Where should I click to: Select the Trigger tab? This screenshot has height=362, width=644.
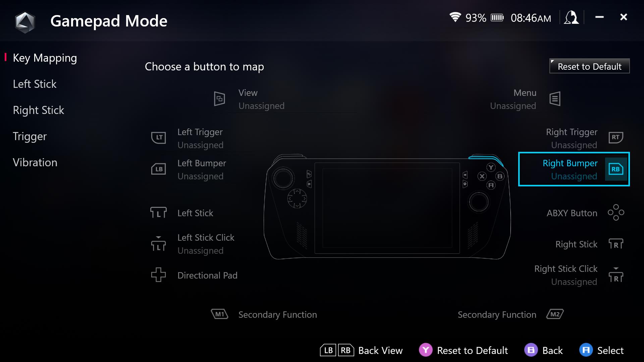click(x=30, y=136)
